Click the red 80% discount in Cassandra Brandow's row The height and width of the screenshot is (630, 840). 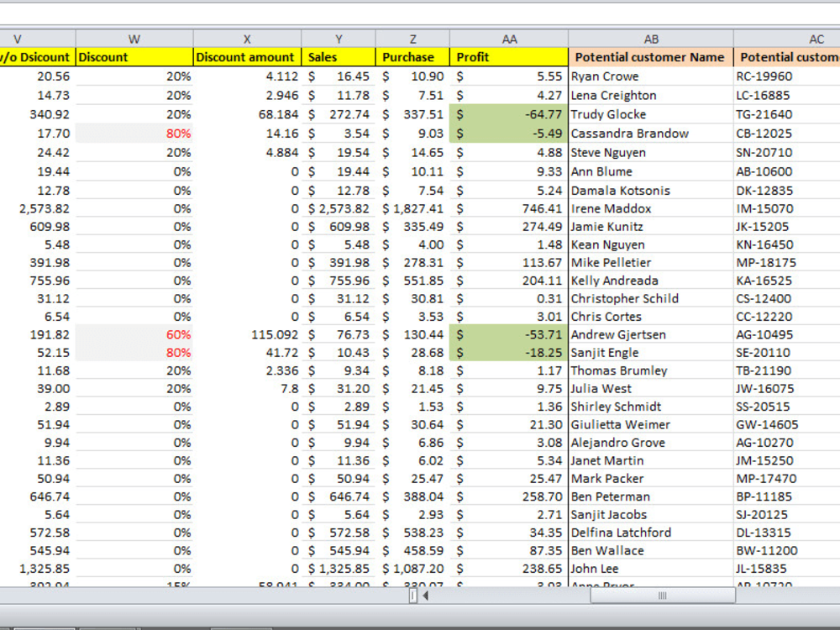(x=134, y=134)
